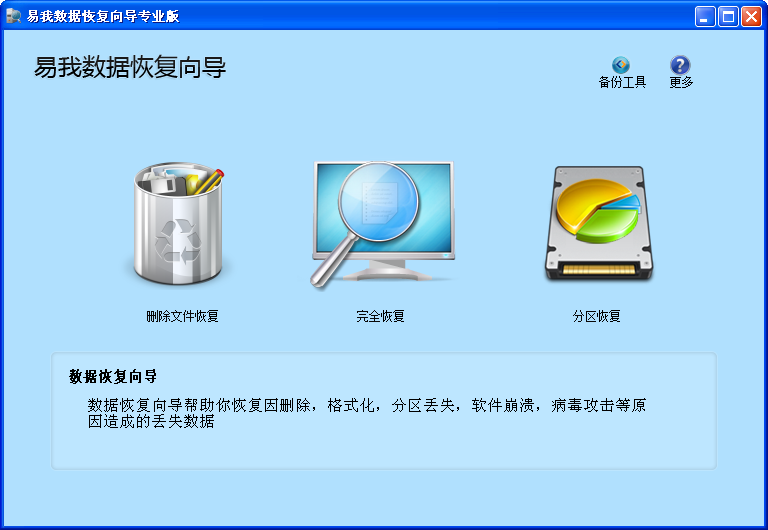Click the recycle bin deleted file recovery icon

(178, 223)
